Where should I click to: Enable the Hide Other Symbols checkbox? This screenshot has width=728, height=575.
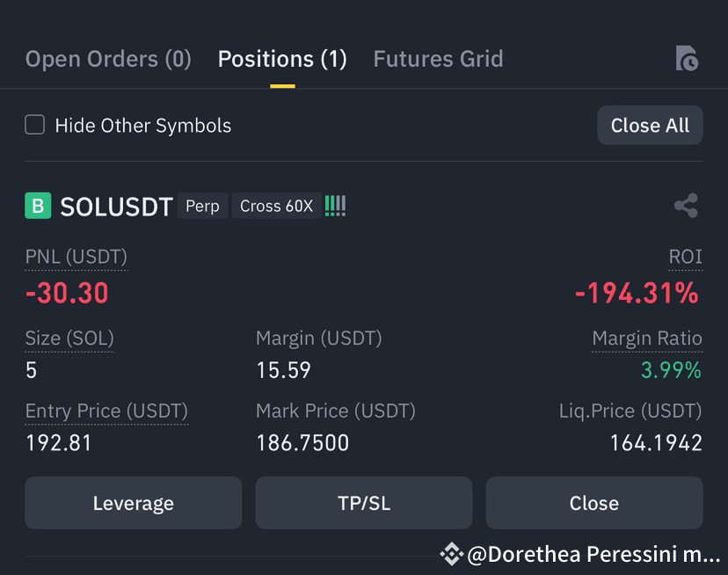(x=34, y=125)
